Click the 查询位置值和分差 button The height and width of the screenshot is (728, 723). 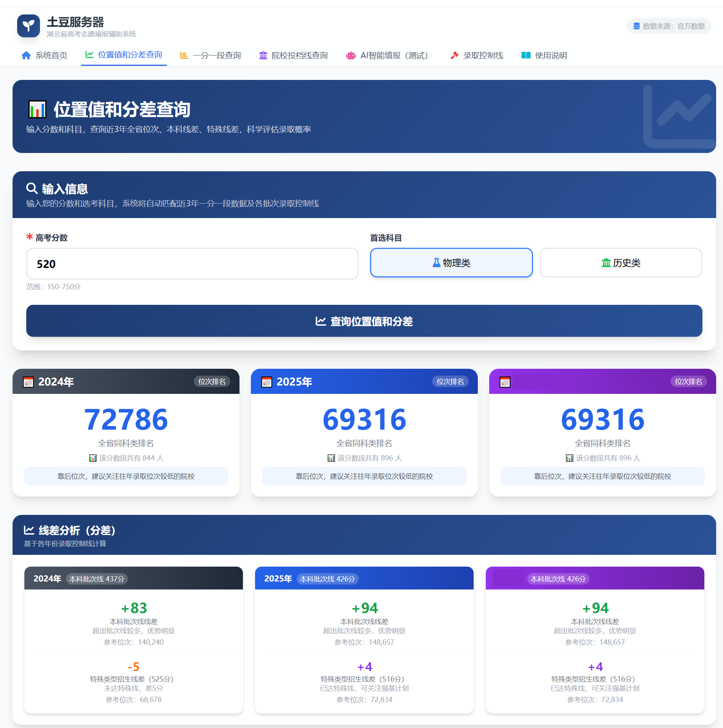point(364,321)
